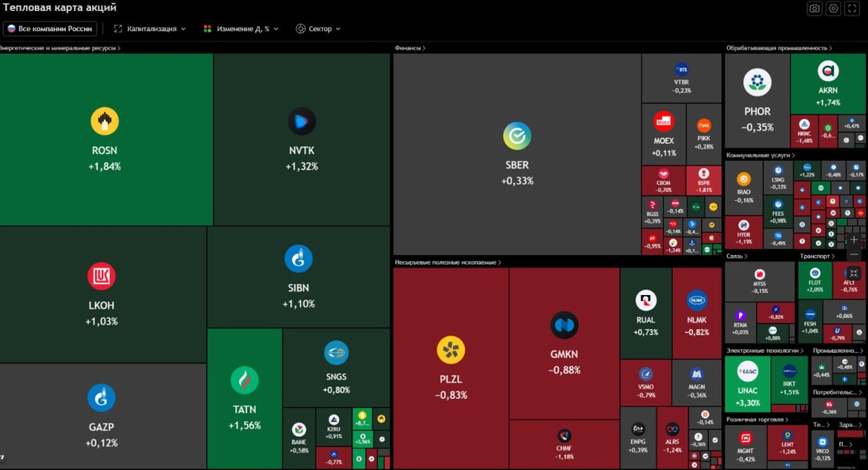Open the LENT stock tile

click(788, 441)
